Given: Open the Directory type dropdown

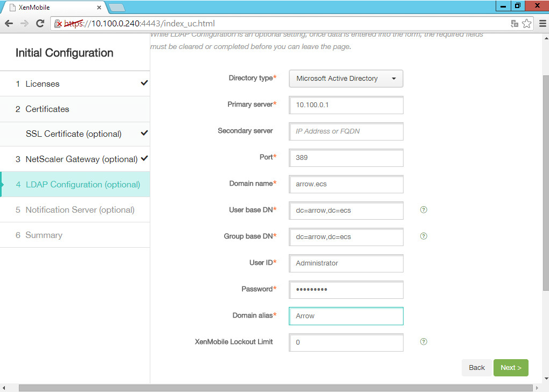Looking at the screenshot, I should (x=346, y=79).
